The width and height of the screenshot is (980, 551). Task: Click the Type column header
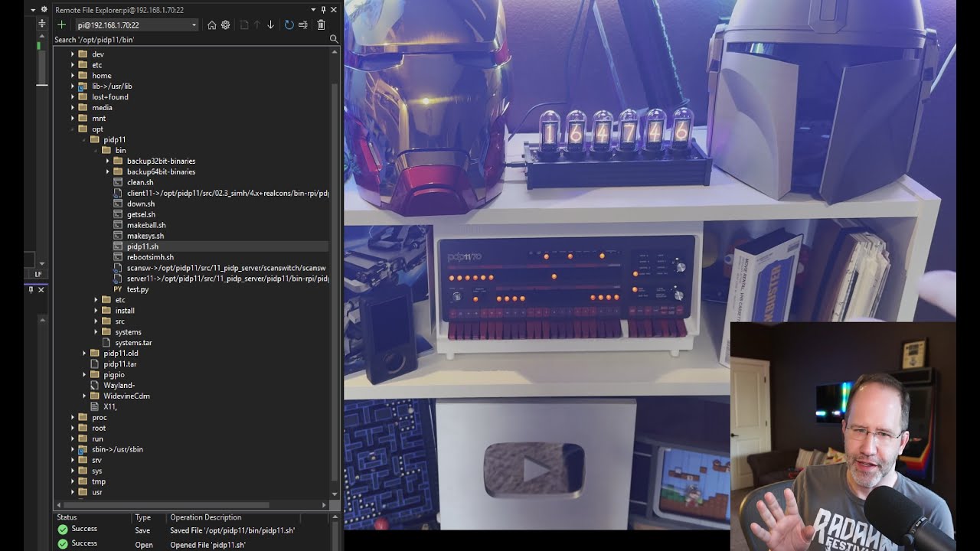tap(150, 517)
